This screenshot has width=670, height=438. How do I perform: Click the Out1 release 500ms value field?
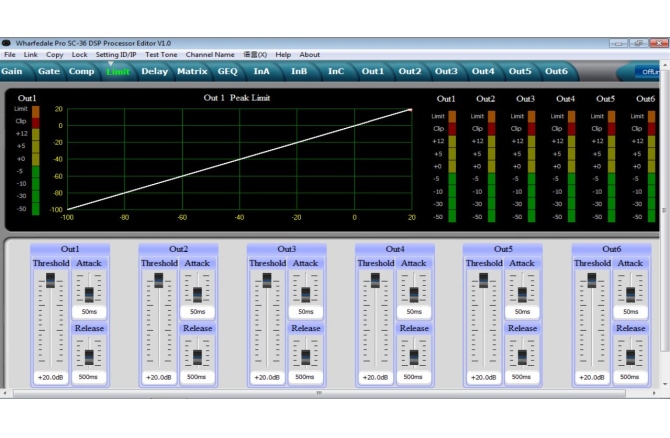89,377
